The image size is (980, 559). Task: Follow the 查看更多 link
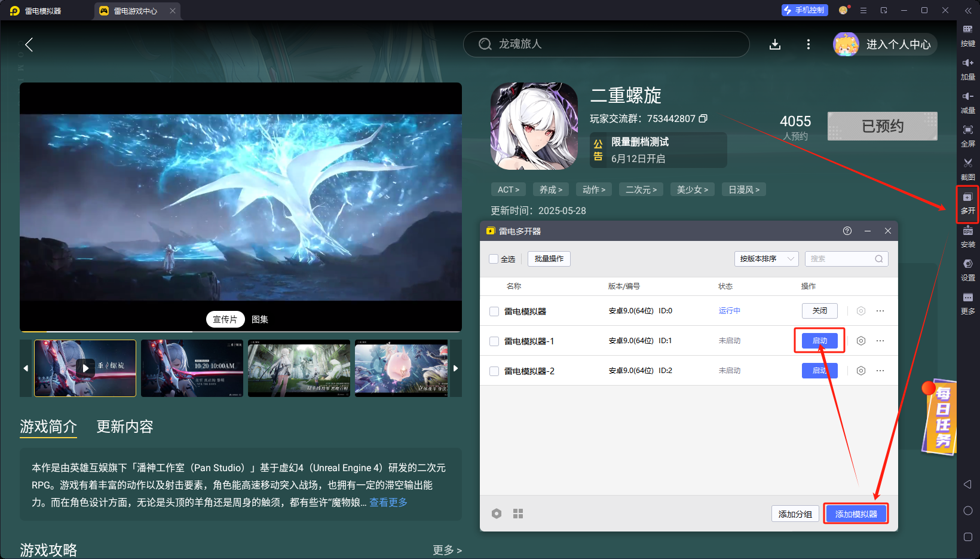(x=388, y=502)
